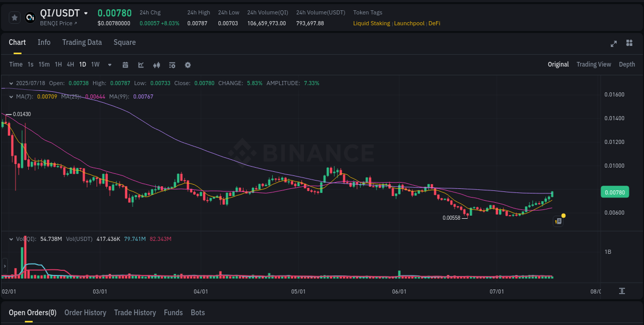Open the chart display options list icon
Viewport: 644px width, 325px height.
172,65
